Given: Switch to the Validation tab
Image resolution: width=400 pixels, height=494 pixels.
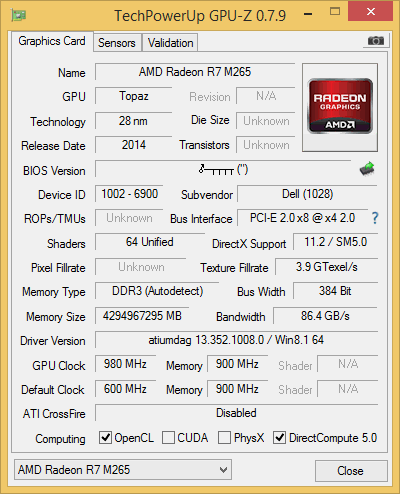Looking at the screenshot, I should pos(170,43).
